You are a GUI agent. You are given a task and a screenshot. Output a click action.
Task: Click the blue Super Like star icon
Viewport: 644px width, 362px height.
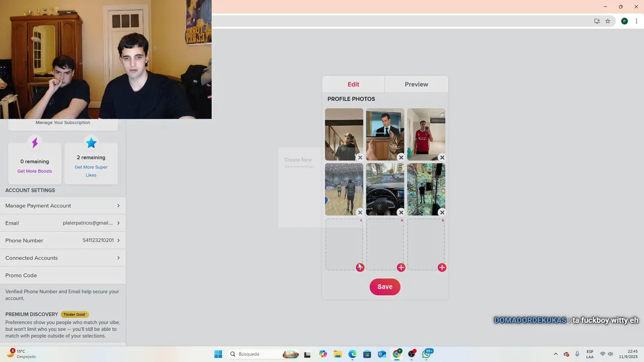(91, 143)
